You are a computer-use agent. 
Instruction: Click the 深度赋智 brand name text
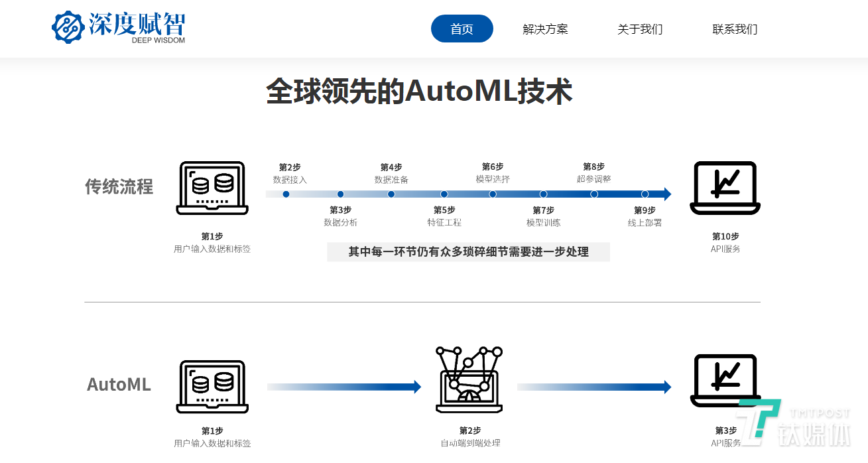coord(137,23)
